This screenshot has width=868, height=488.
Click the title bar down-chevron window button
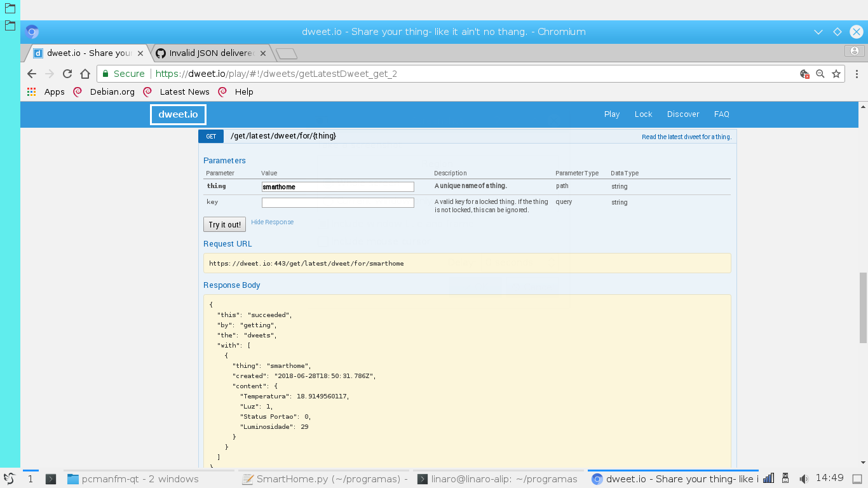(819, 32)
